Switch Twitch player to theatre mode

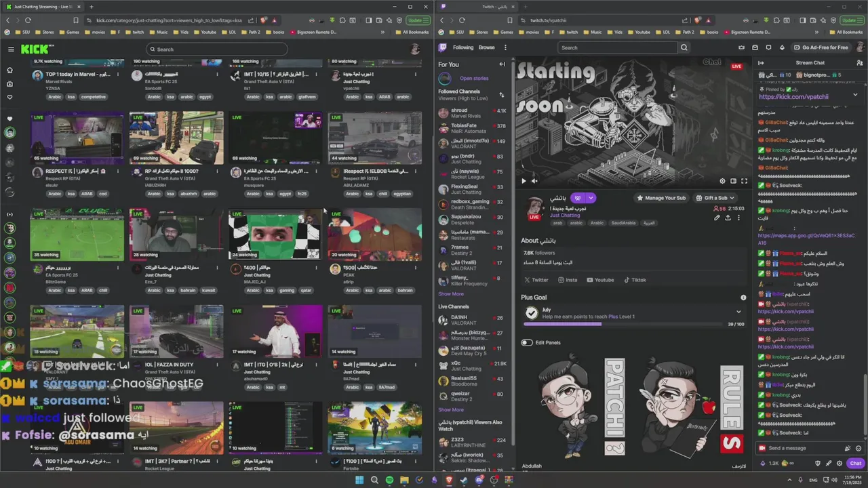coord(733,181)
